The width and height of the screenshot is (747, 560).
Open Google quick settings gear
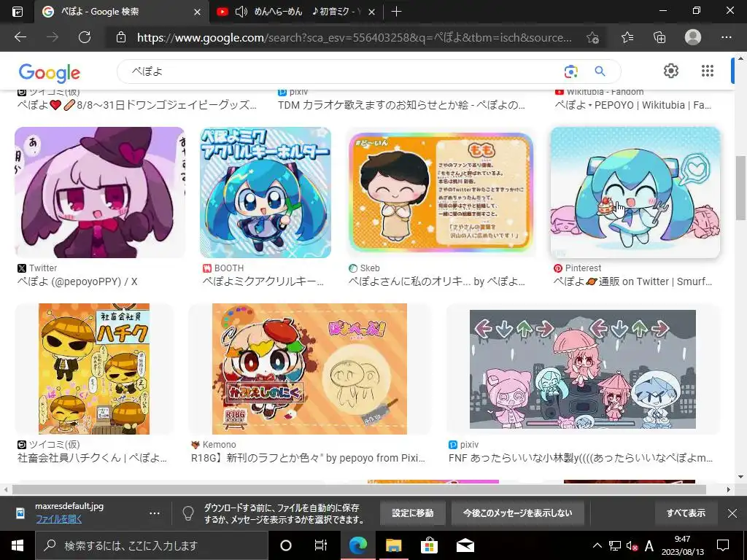coord(671,71)
